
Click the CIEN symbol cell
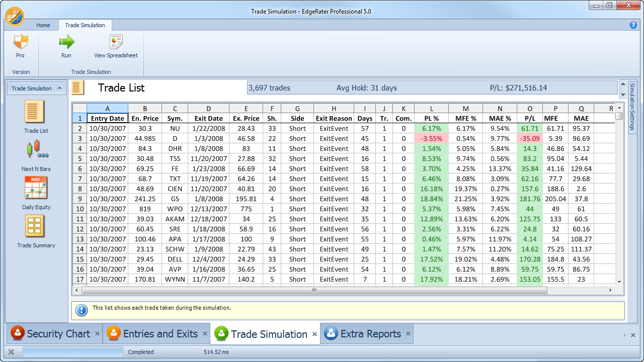click(175, 189)
